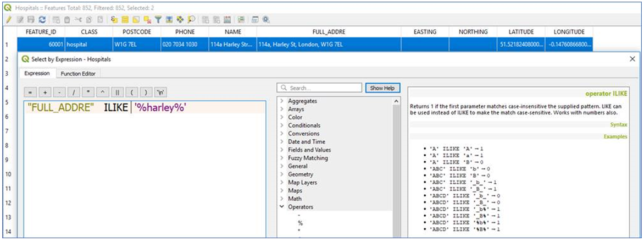This screenshot has width=644, height=241.
Task: Click the zoom map to selected rows icon
Action: (191, 19)
